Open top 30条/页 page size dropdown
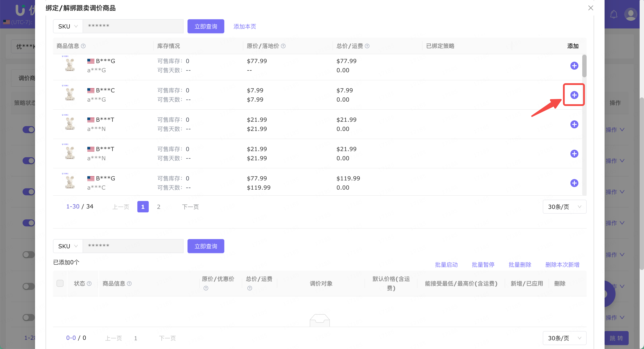The width and height of the screenshot is (644, 349). pyautogui.click(x=564, y=207)
